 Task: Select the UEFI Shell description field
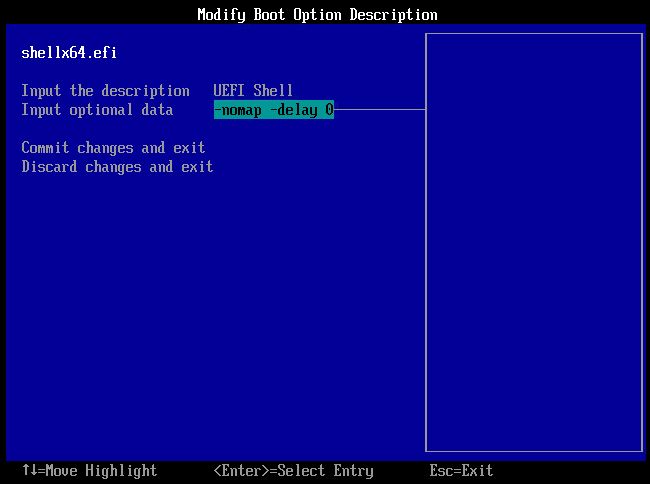point(253,90)
